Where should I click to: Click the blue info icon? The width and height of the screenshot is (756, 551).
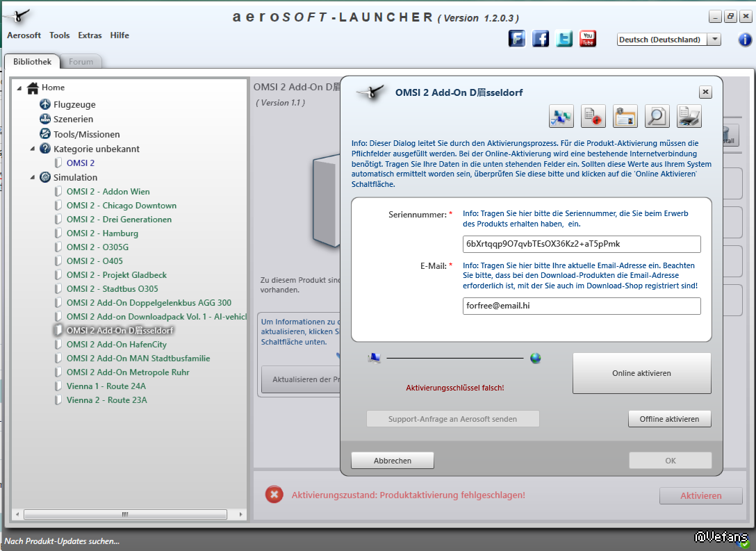(x=745, y=40)
